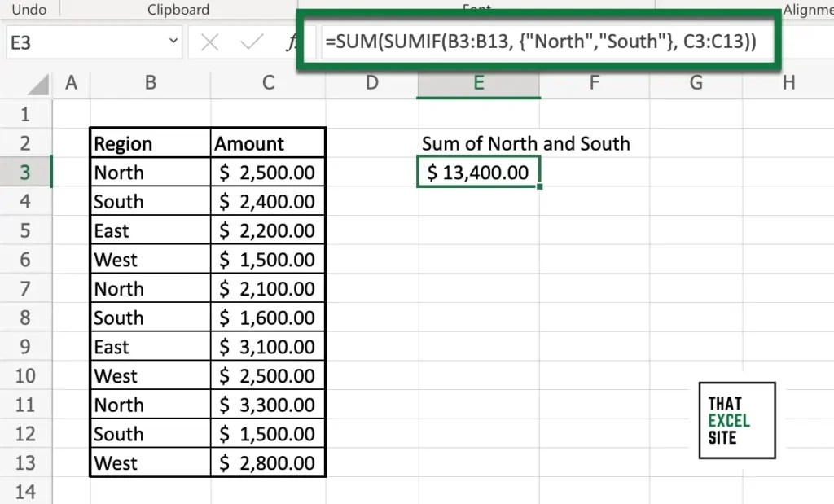Select cell C5 showing $2,200.00
The image size is (834, 504).
(x=269, y=230)
